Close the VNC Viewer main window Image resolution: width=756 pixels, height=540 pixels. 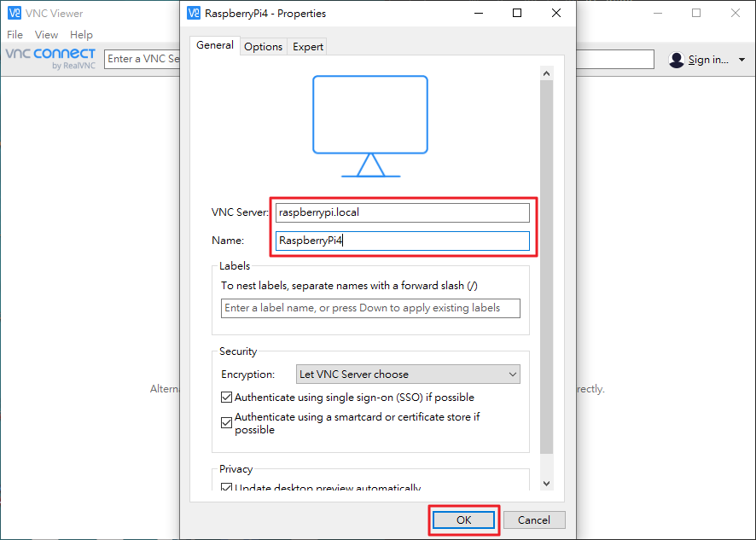point(736,13)
